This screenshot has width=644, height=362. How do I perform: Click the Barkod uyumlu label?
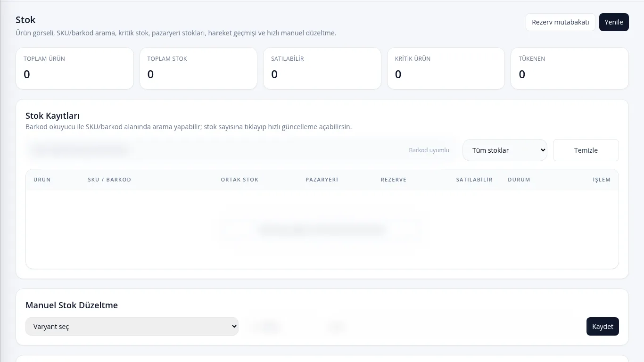tap(429, 150)
